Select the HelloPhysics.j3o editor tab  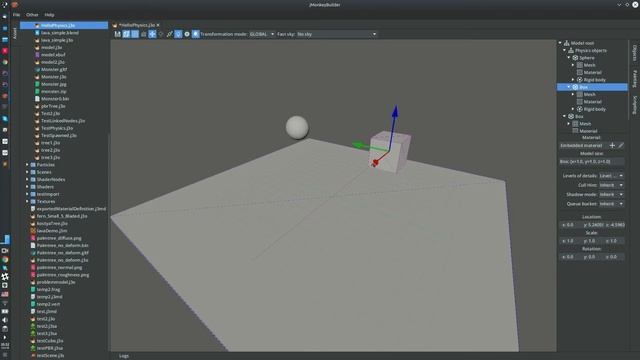[137, 25]
